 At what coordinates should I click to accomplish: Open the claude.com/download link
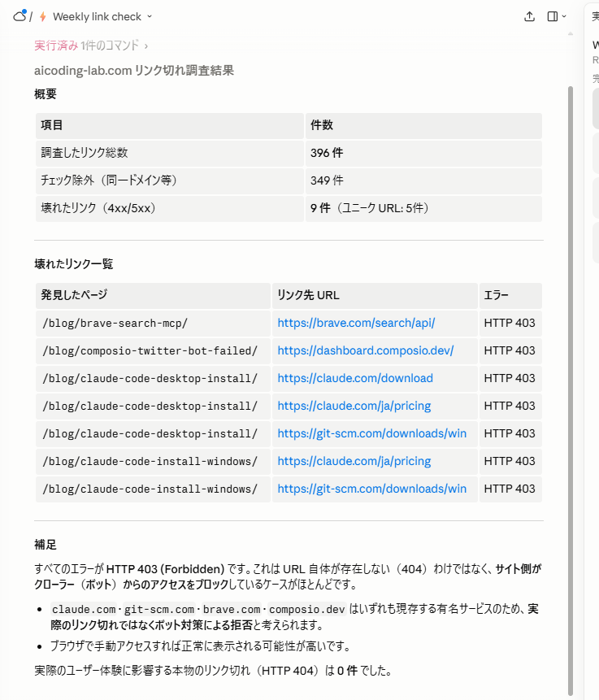[x=355, y=378]
